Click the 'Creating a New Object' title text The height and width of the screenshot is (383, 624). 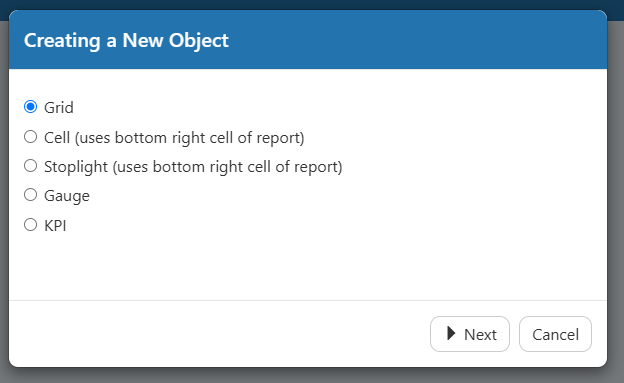click(x=126, y=41)
